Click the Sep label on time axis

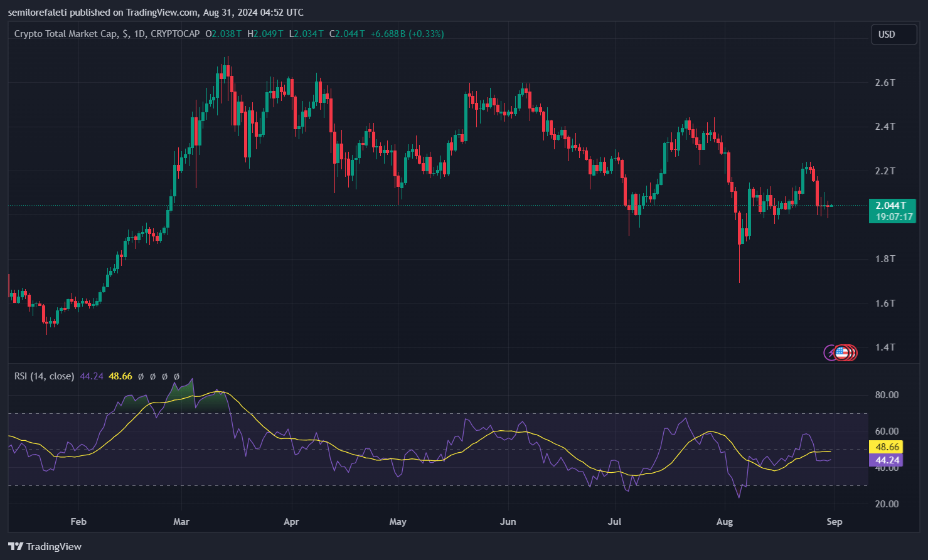835,522
